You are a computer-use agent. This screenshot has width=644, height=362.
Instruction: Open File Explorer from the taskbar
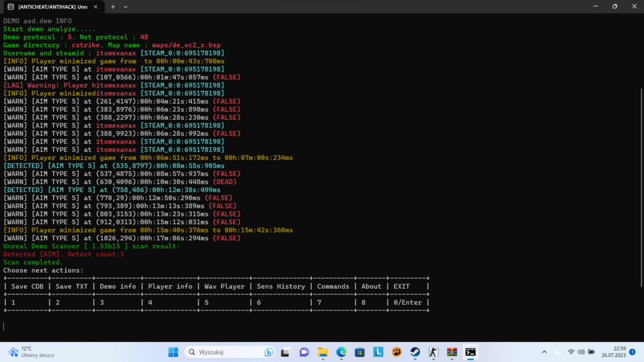point(323,352)
